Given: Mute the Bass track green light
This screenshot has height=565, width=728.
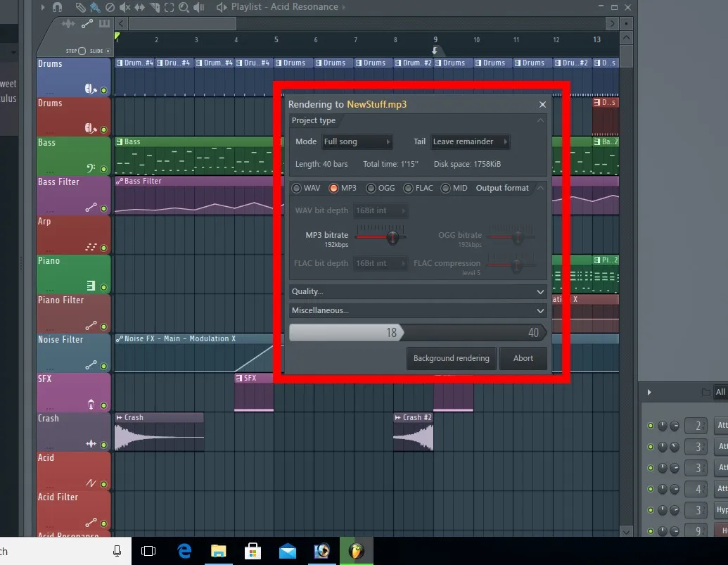Looking at the screenshot, I should click(104, 169).
